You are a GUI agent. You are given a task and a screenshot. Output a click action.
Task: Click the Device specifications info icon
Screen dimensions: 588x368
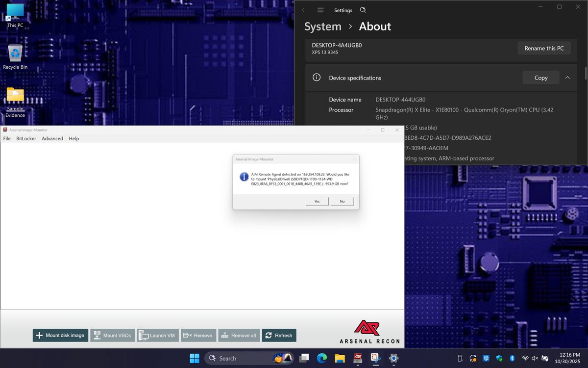click(x=317, y=78)
